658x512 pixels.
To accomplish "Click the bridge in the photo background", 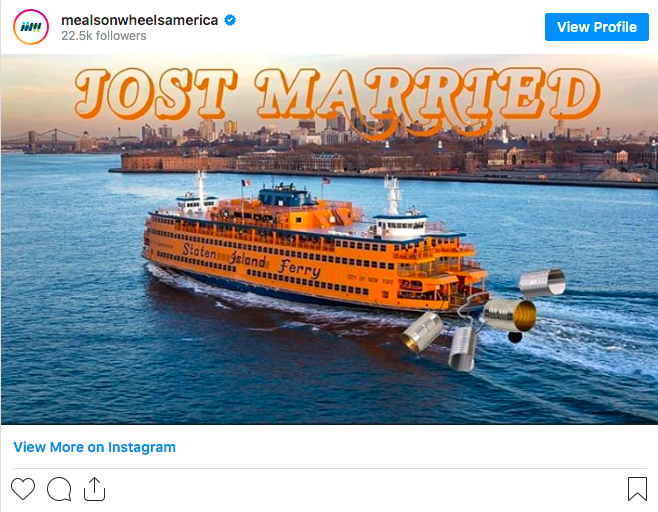I will pos(40,141).
